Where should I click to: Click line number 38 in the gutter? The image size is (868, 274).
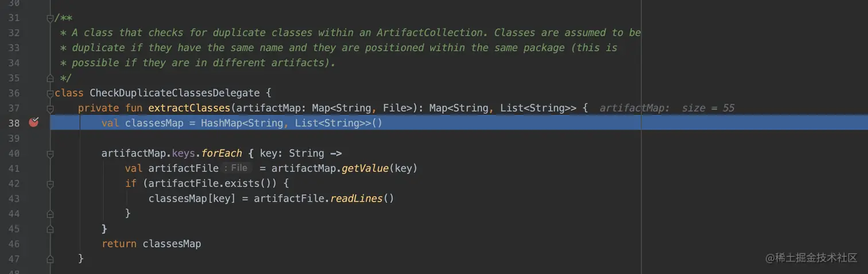pos(14,123)
